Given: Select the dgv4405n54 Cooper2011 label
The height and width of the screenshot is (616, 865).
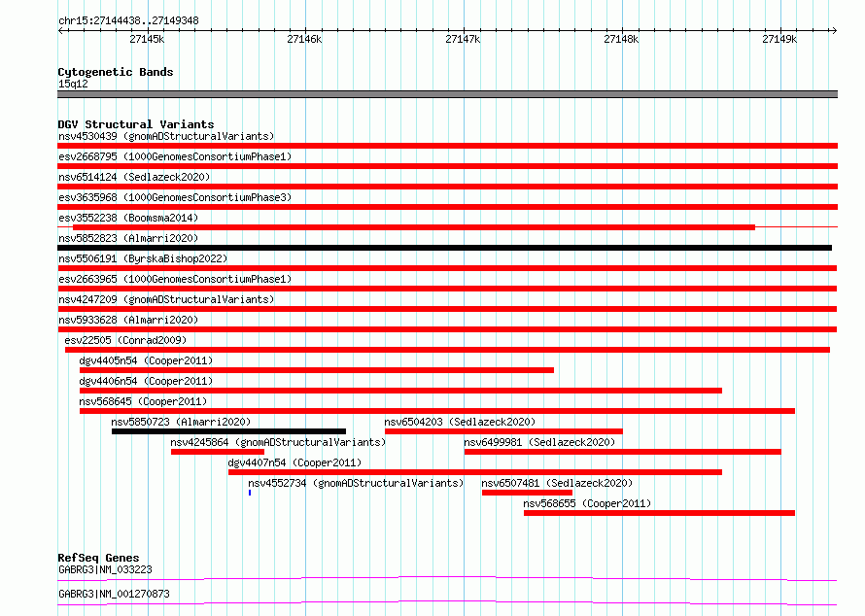Looking at the screenshot, I should [146, 360].
